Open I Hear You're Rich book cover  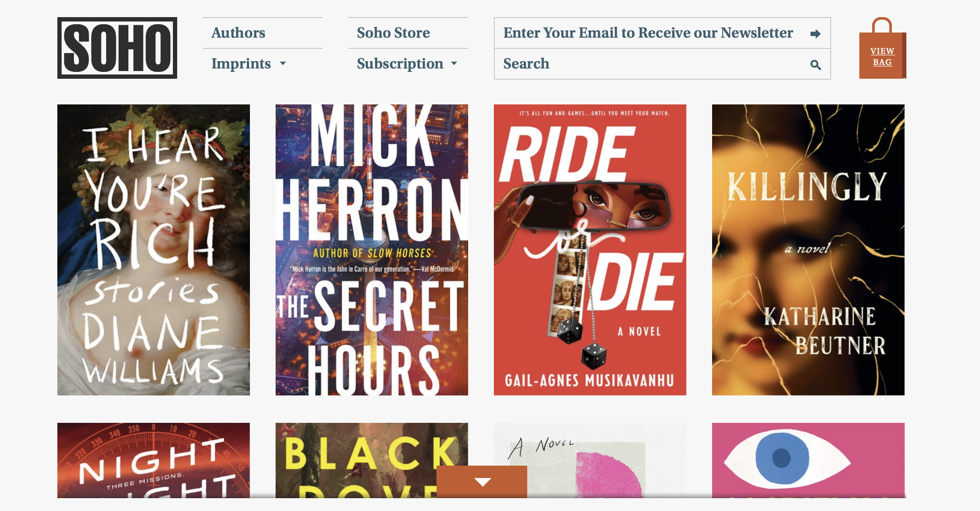[154, 250]
